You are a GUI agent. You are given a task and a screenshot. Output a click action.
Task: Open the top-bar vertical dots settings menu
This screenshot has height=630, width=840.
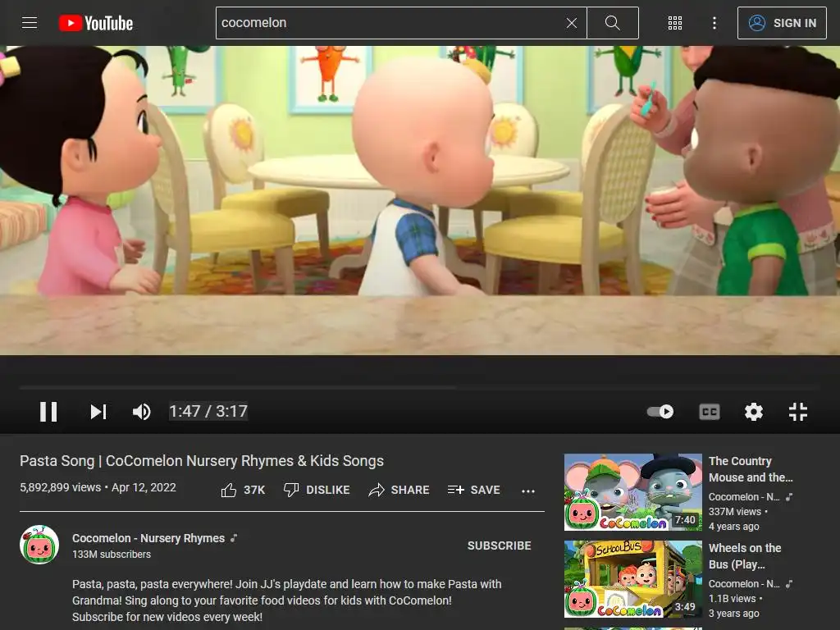[x=714, y=23]
